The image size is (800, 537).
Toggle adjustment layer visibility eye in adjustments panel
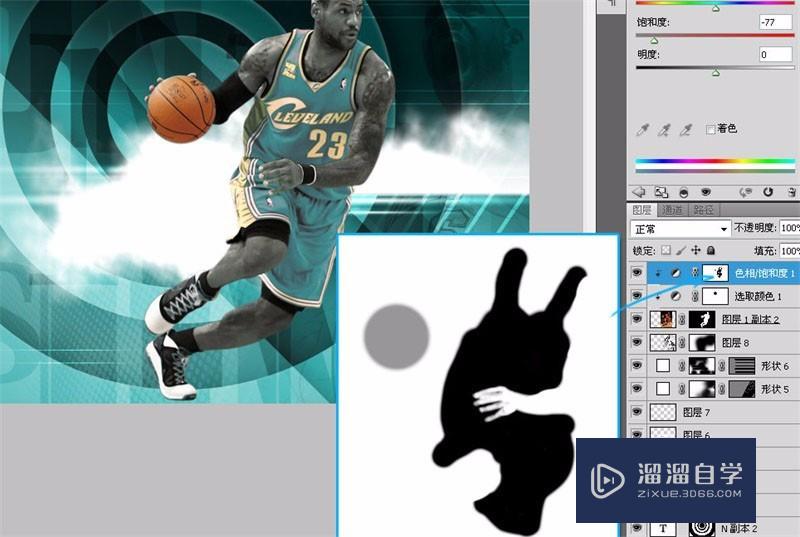(706, 192)
